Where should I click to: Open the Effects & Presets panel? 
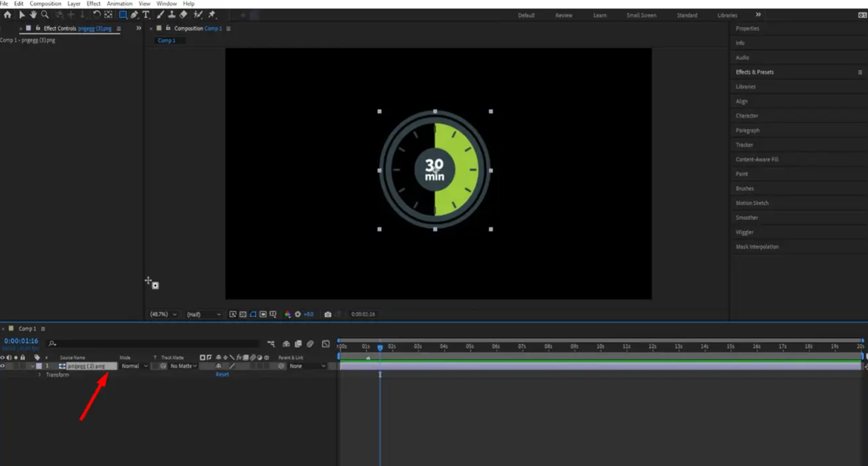pyautogui.click(x=756, y=72)
